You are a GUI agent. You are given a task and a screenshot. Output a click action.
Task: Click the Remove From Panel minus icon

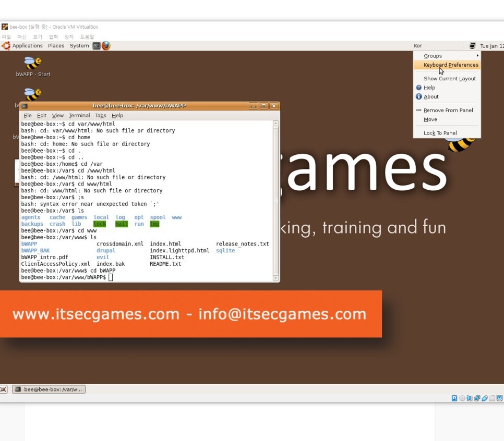point(418,110)
